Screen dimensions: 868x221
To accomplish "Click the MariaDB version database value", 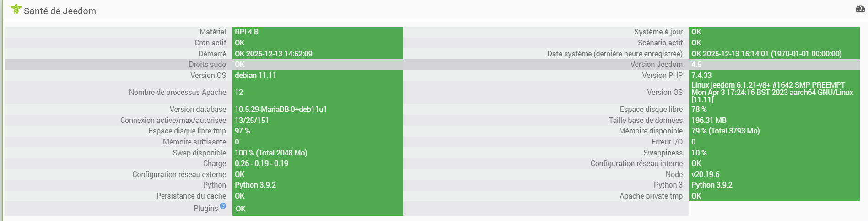I will (280, 109).
